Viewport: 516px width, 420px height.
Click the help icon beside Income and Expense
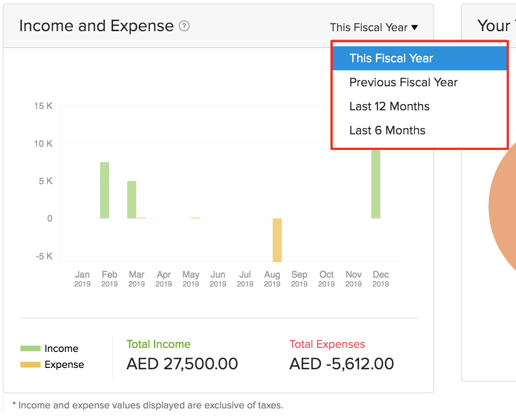point(184,26)
